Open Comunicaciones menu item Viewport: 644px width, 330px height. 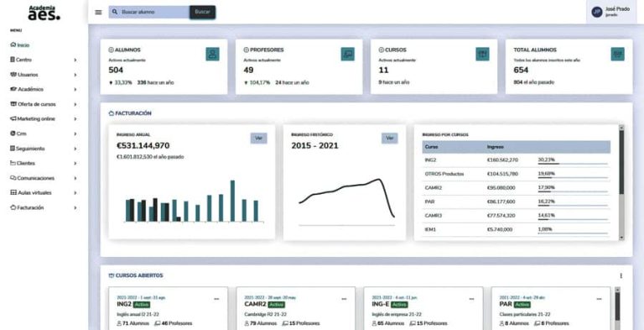coord(44,178)
